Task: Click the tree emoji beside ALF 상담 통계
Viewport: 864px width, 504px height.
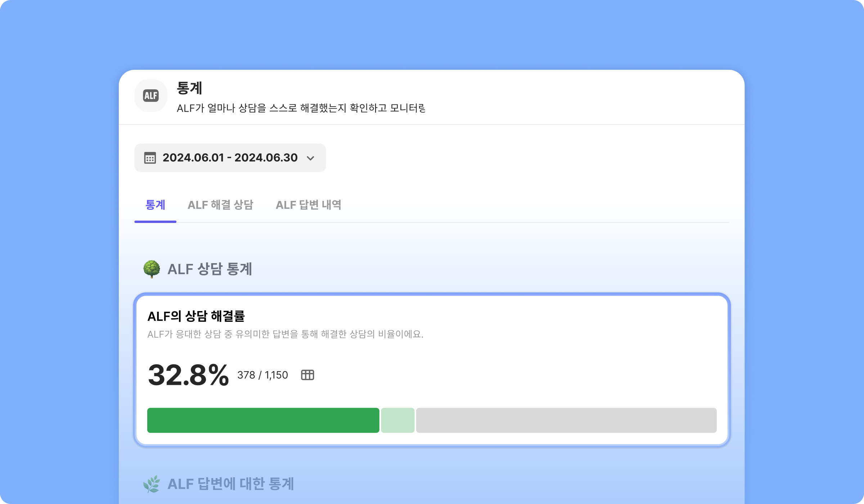Action: click(x=152, y=269)
